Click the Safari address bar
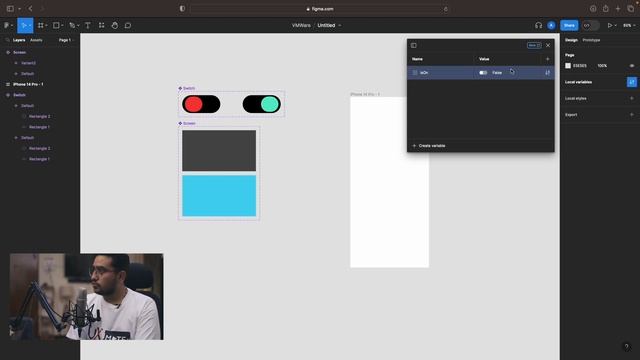The width and height of the screenshot is (640, 360). tap(320, 9)
